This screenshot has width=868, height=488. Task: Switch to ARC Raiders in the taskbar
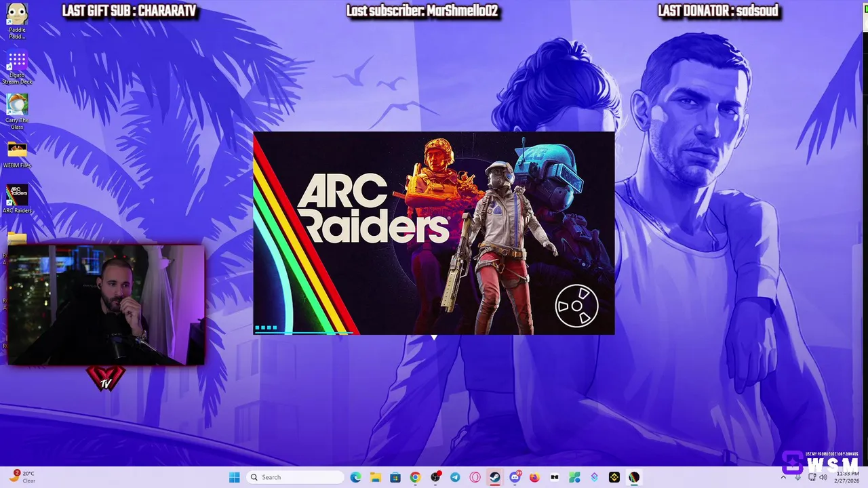pos(634,477)
